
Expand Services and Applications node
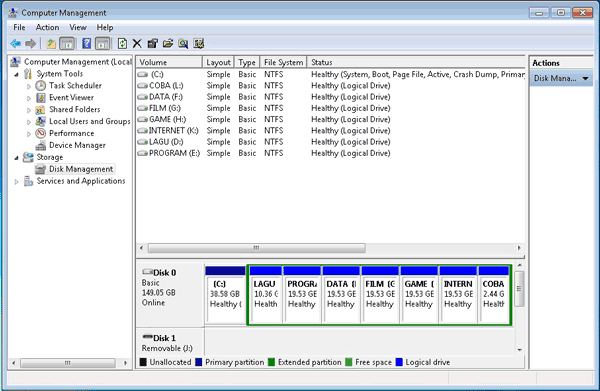coord(16,182)
